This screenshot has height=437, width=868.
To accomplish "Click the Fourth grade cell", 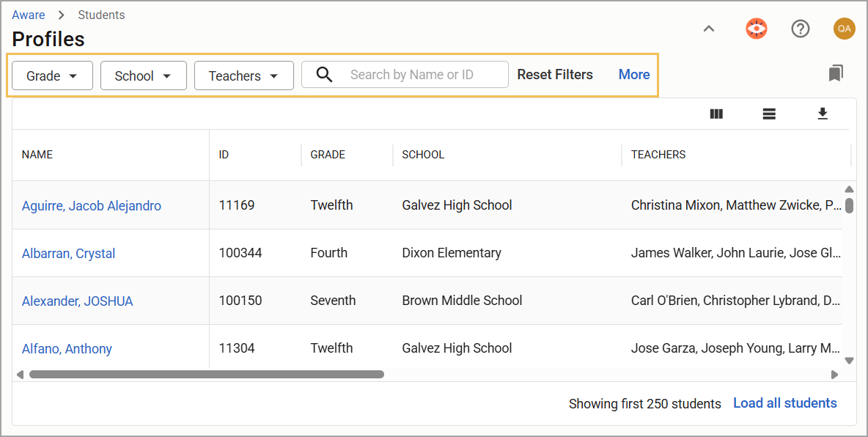I will (x=329, y=253).
